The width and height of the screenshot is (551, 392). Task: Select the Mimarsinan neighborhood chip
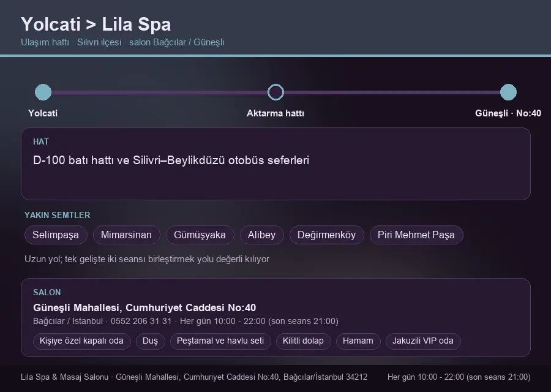pos(126,235)
